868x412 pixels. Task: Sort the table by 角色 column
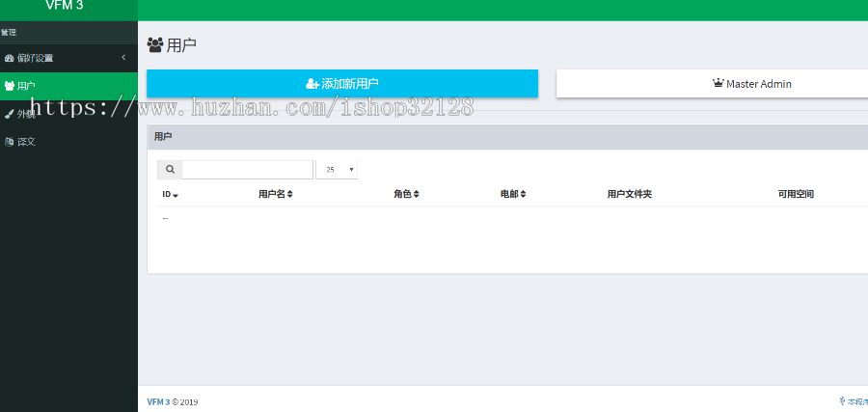pos(407,194)
